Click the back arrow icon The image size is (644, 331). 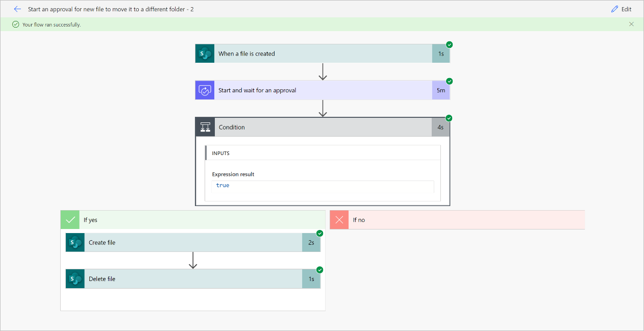17,9
